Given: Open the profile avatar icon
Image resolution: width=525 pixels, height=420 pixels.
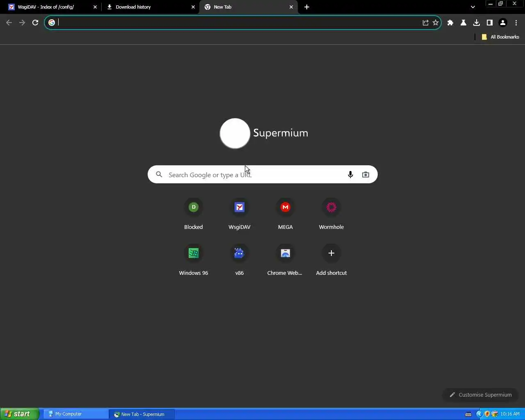Looking at the screenshot, I should point(503,23).
